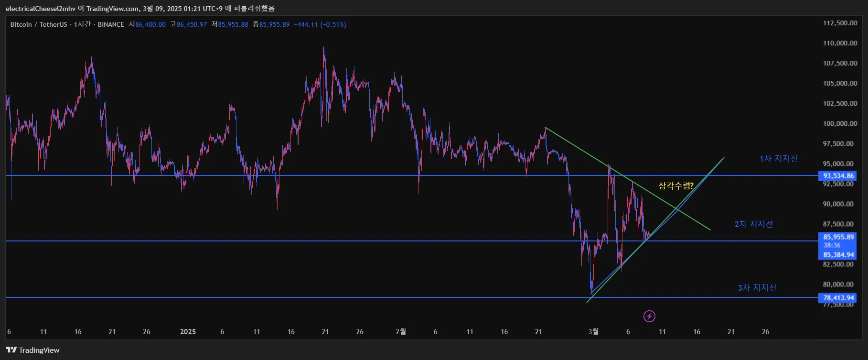The height and width of the screenshot is (360, 868).
Task: Click the 105,000.00 price axis label
Action: point(840,83)
